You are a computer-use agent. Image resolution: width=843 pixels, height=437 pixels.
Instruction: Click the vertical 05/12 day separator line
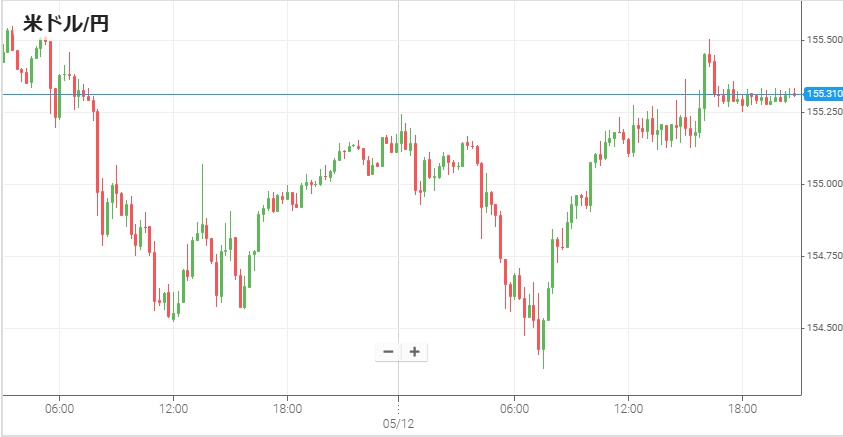(398, 250)
